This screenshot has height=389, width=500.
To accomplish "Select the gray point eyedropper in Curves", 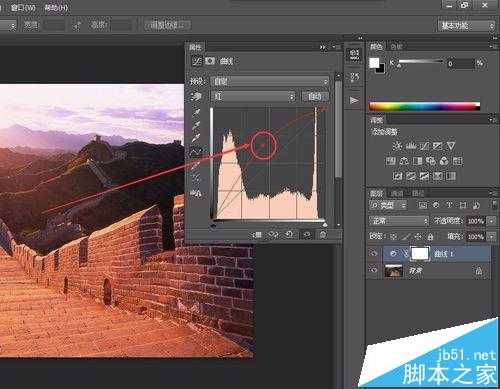I will click(196, 125).
